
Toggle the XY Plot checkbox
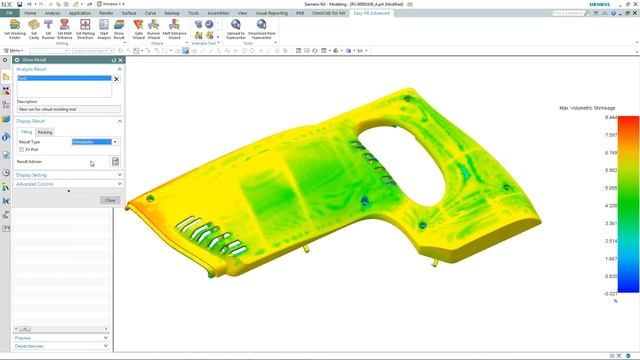21,150
